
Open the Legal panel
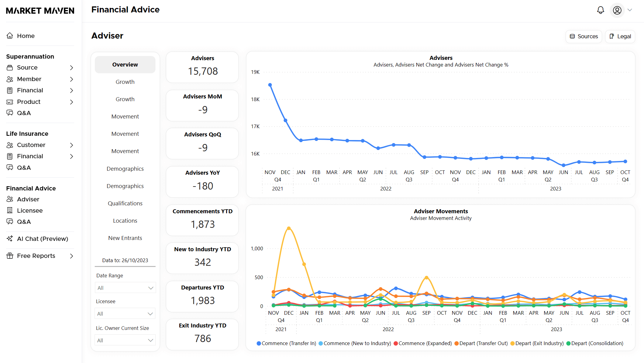pyautogui.click(x=620, y=36)
